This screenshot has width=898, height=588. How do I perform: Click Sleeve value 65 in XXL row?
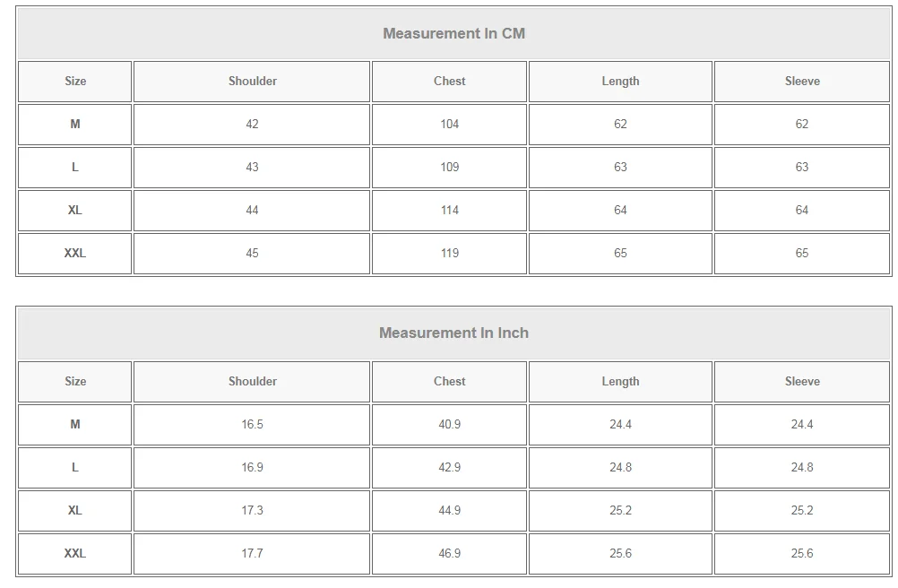(x=802, y=253)
